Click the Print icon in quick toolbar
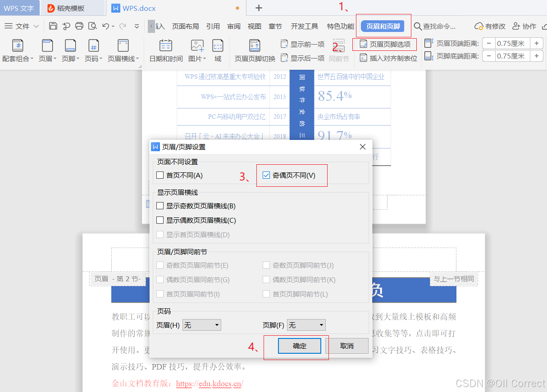This screenshot has height=392, width=547. tap(79, 26)
